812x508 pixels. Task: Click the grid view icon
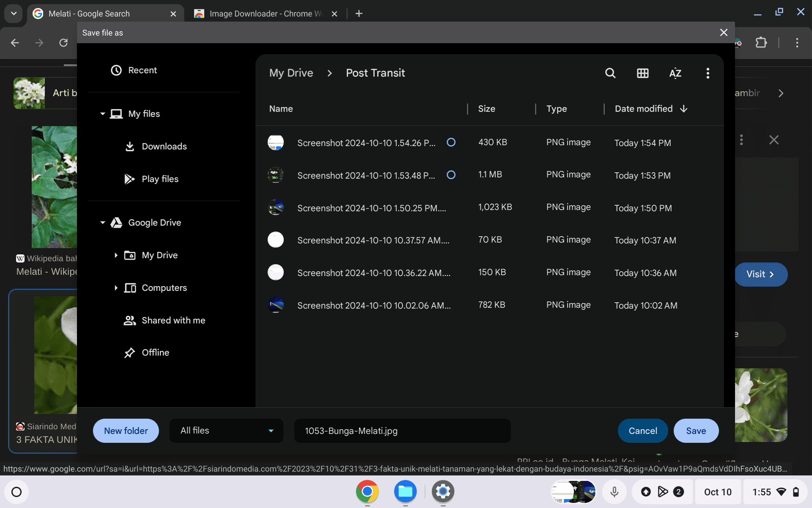(642, 72)
